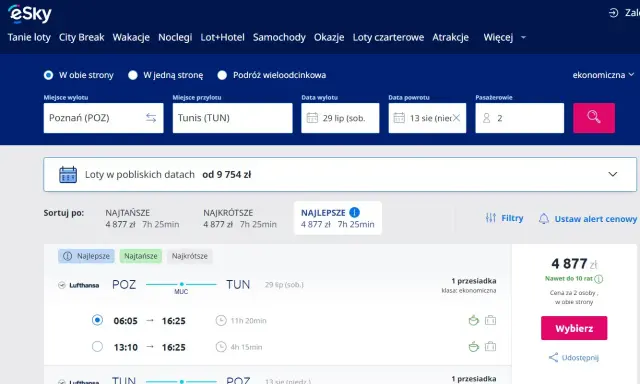640x384 pixels.
Task: Open Atrakcje menu item
Action: click(x=451, y=38)
